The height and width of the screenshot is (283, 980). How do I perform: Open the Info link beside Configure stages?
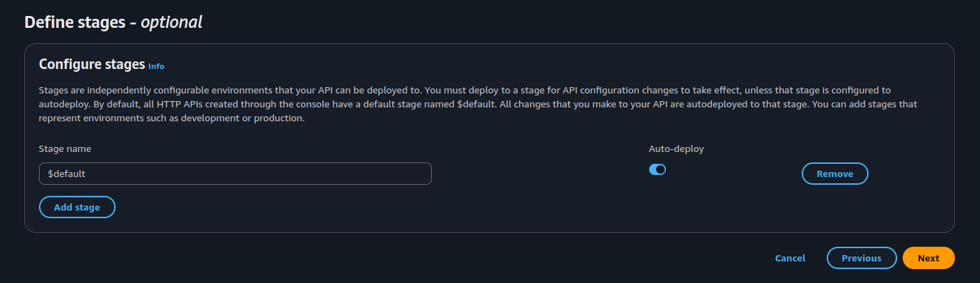pyautogui.click(x=156, y=66)
